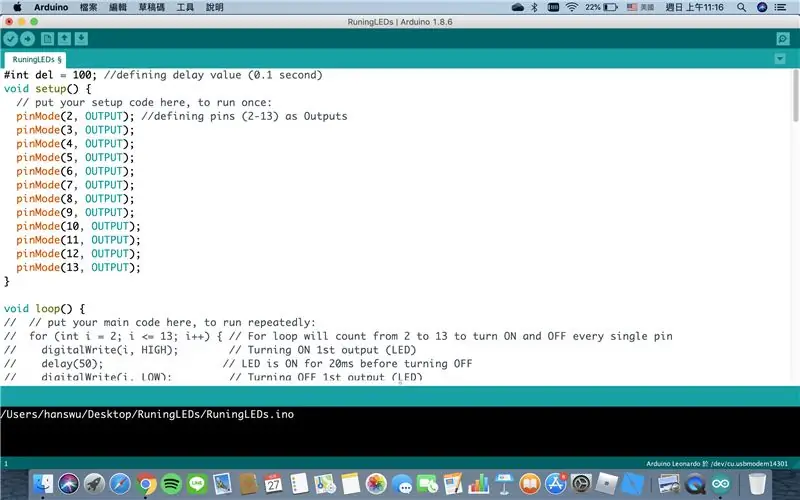This screenshot has height=500, width=800.
Task: Expand the tab options dropdown arrow
Action: coord(780,59)
